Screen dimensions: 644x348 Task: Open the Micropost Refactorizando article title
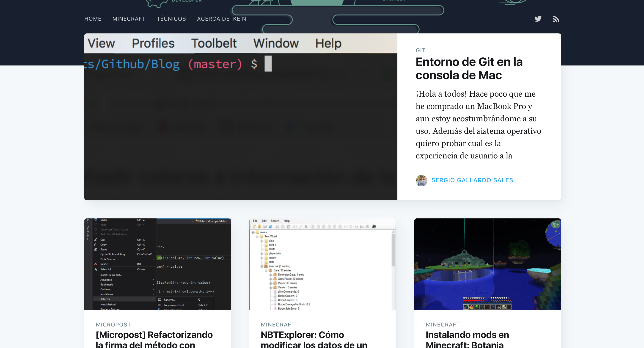(154, 339)
